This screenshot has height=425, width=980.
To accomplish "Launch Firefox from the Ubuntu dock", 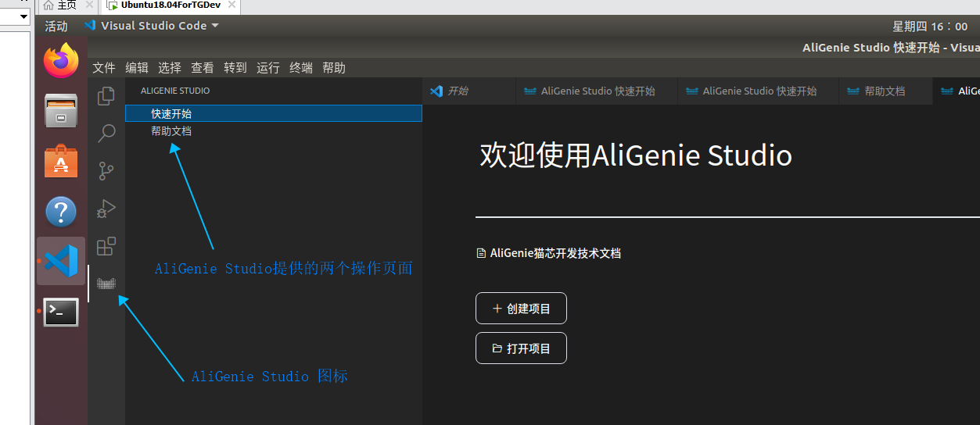I will pos(61,61).
